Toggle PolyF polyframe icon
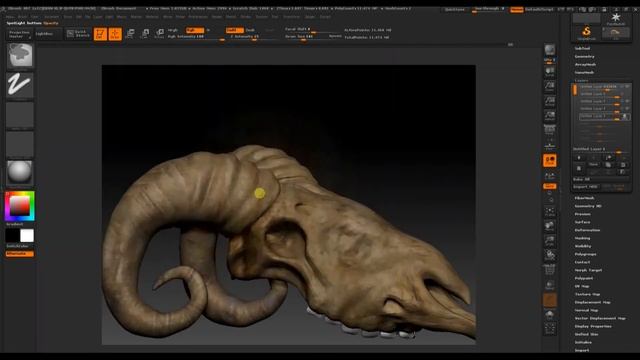 pyautogui.click(x=550, y=270)
